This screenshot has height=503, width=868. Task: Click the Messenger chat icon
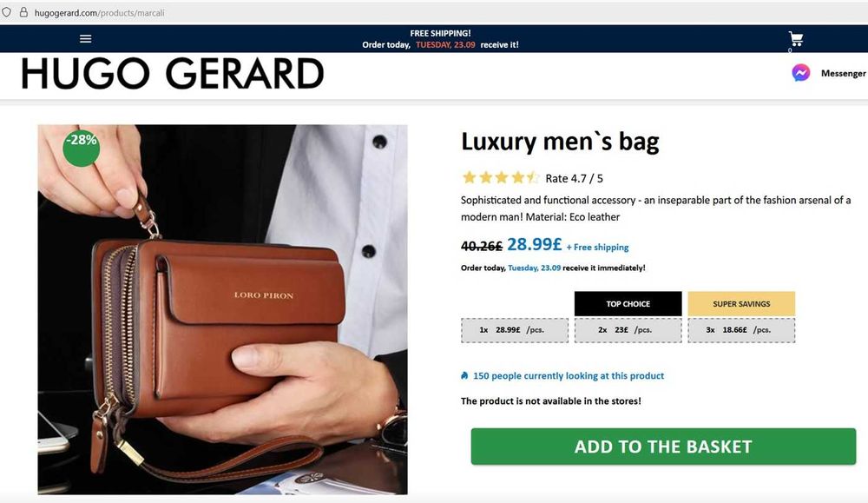click(x=800, y=73)
